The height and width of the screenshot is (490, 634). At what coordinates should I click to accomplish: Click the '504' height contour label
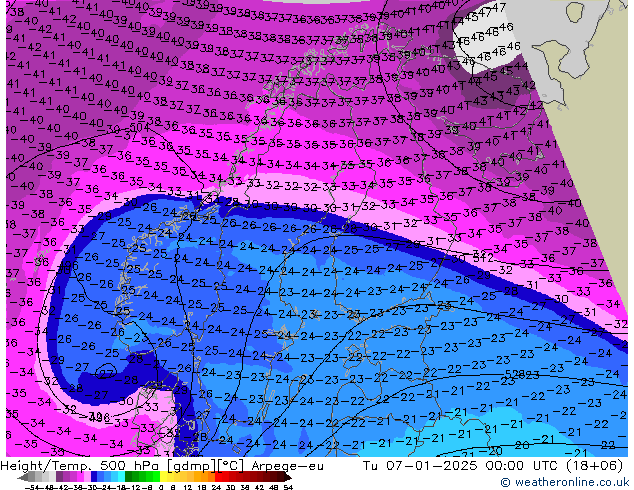click(140, 128)
